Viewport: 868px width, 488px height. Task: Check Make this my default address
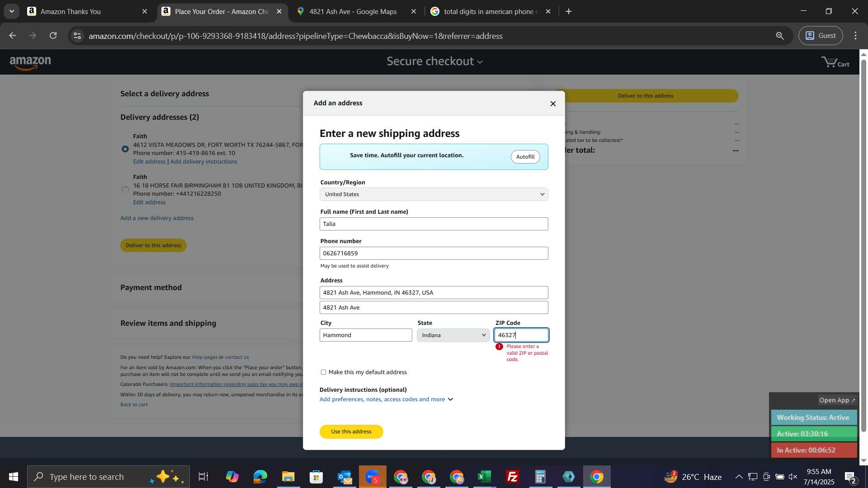tap(323, 372)
